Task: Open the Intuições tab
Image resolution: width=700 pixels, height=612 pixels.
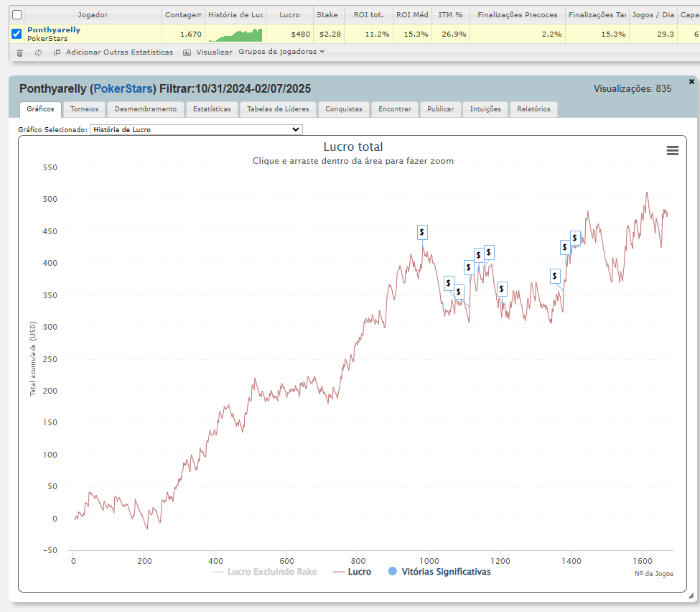Action: 485,109
